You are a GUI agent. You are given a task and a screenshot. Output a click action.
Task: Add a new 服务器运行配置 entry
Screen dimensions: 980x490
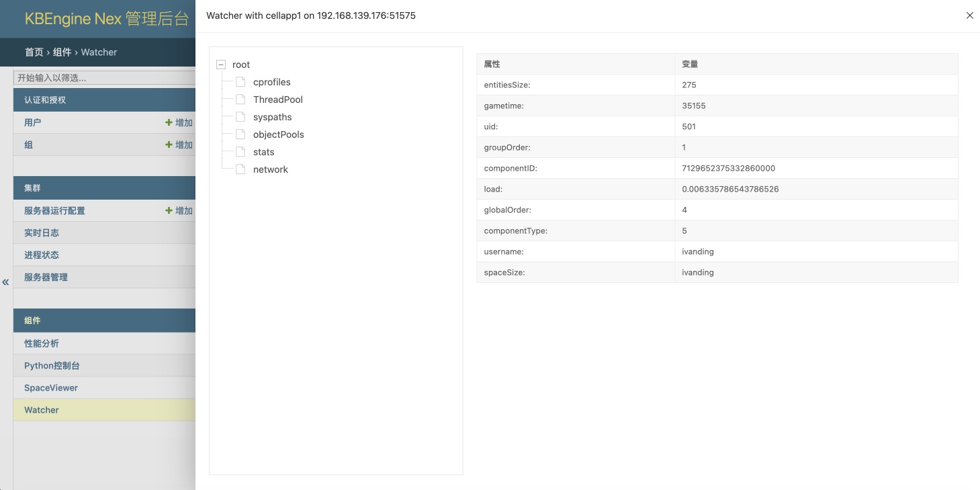[179, 210]
